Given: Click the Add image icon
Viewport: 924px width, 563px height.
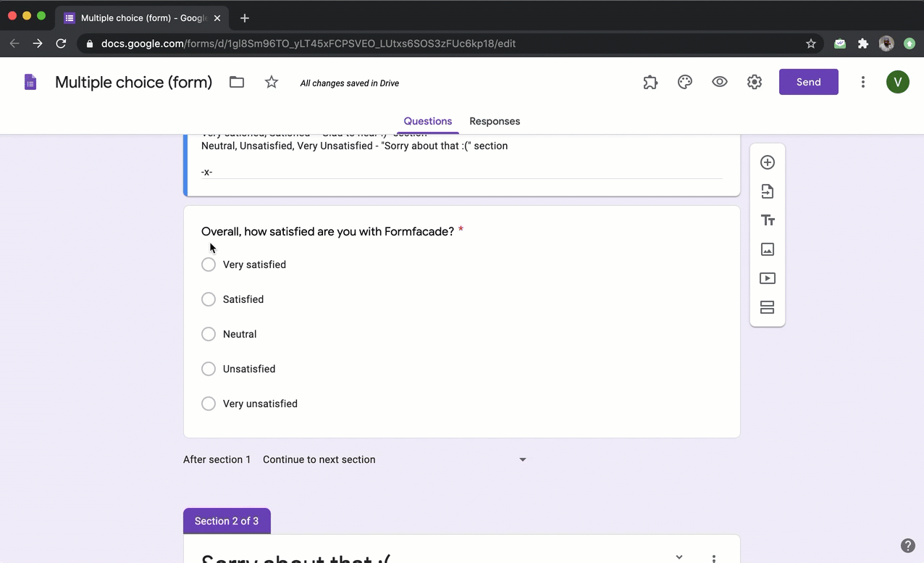Looking at the screenshot, I should (x=768, y=249).
